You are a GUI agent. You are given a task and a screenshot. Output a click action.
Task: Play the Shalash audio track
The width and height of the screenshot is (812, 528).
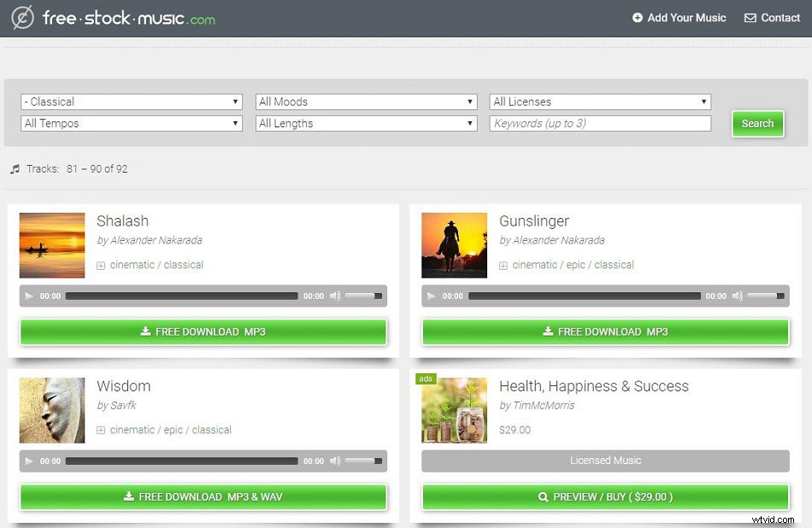pos(29,296)
